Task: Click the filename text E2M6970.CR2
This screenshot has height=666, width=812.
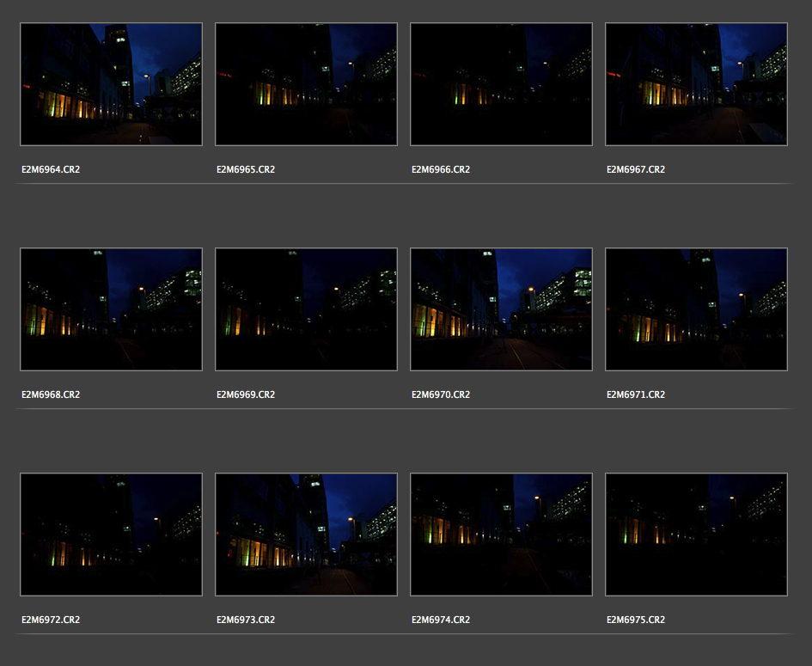Action: point(441,395)
